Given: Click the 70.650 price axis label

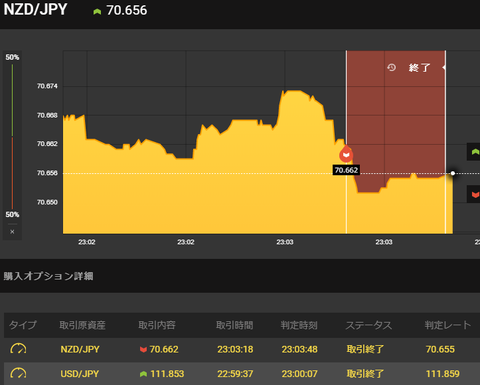Looking at the screenshot, I should (x=47, y=202).
